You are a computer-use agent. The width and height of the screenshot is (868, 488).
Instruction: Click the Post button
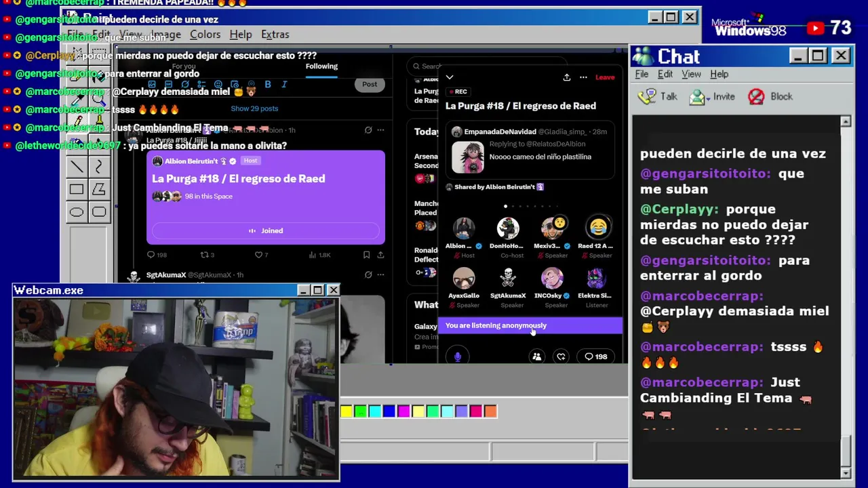click(370, 84)
